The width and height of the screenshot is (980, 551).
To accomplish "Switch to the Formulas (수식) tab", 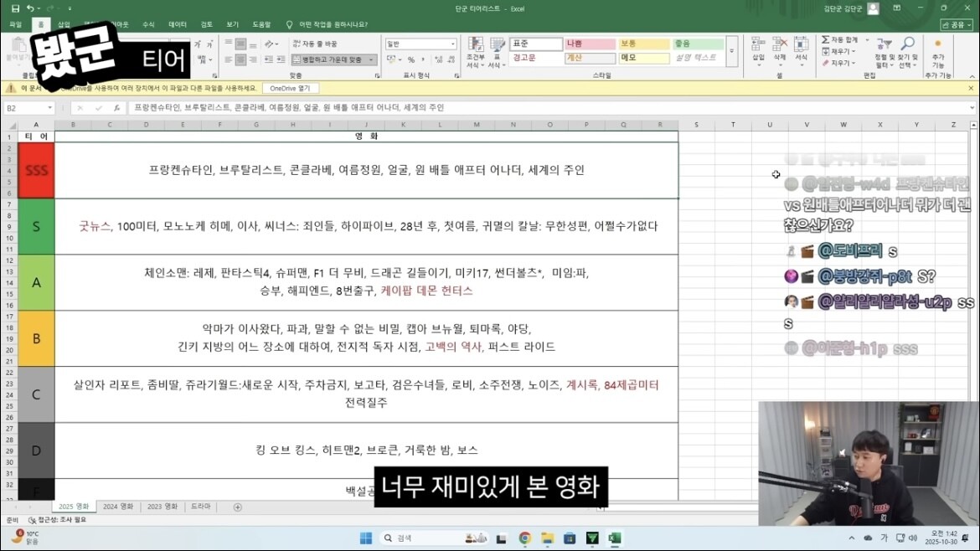I will [148, 24].
